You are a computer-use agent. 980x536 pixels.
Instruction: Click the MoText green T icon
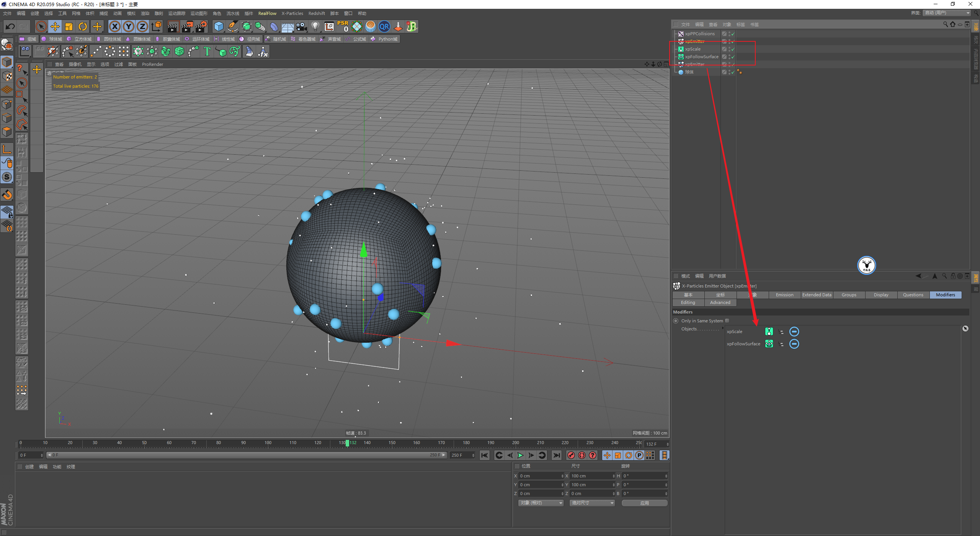[x=207, y=51]
